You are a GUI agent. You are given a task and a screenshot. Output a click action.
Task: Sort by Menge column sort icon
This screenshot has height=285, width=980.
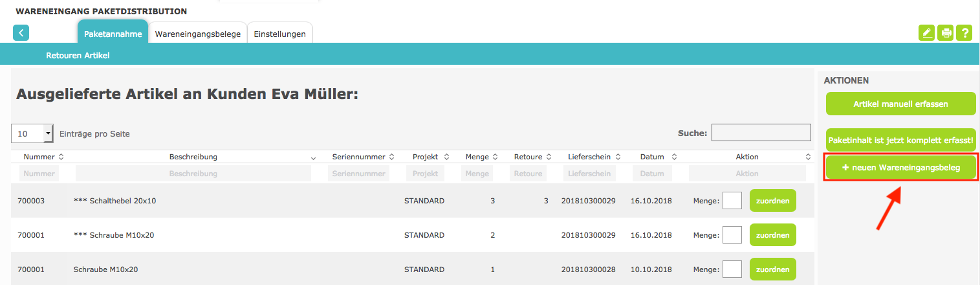[495, 157]
